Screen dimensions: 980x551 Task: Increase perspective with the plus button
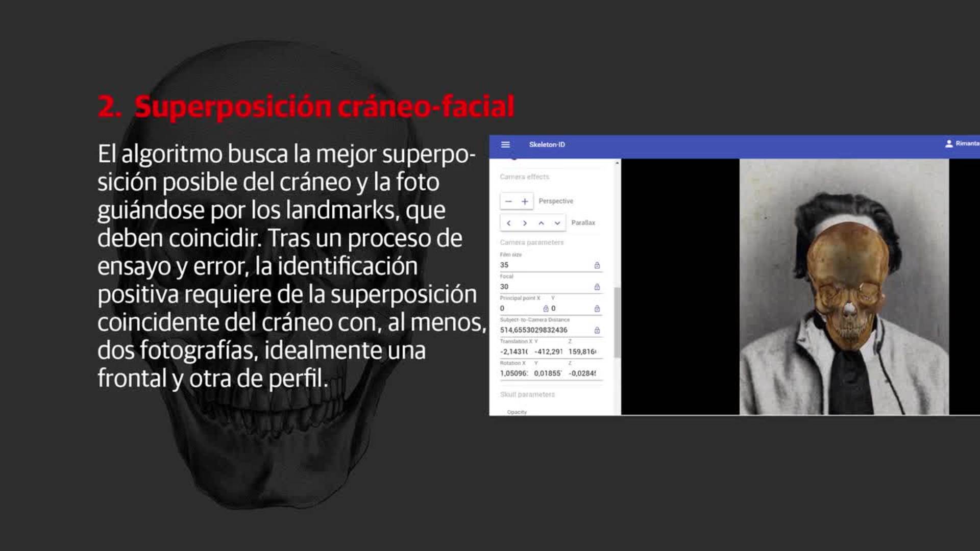[525, 202]
